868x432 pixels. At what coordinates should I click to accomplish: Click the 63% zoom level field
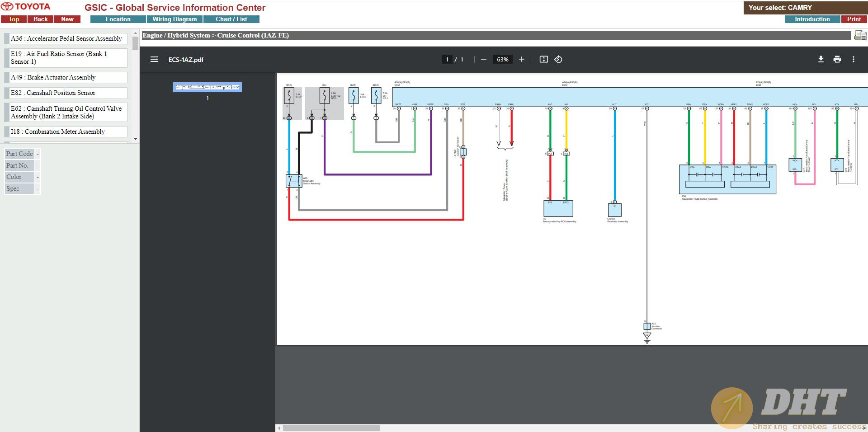(503, 59)
